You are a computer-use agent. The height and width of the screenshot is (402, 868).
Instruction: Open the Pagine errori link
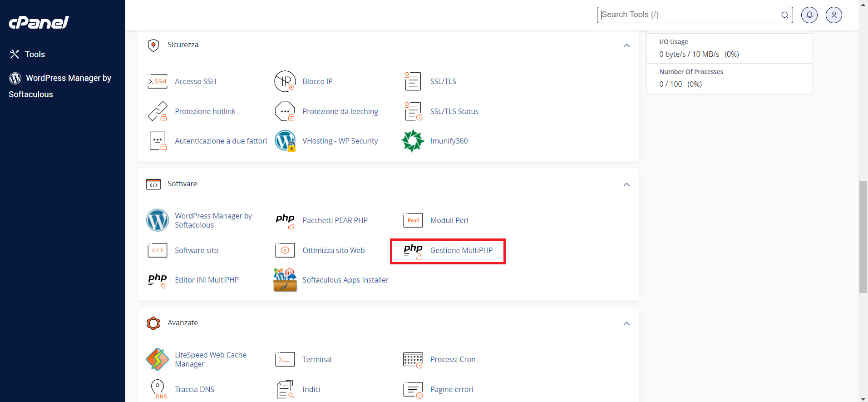451,389
